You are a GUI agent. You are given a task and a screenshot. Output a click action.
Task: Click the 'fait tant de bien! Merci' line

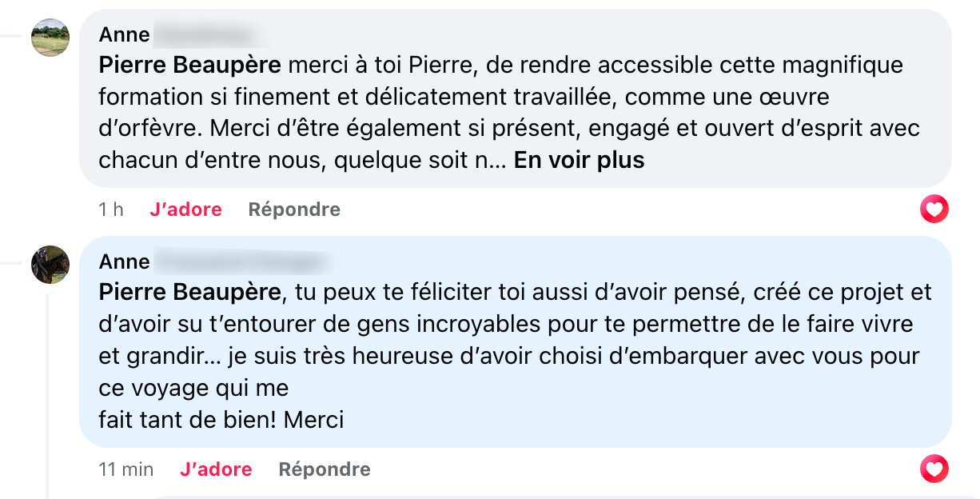221,419
